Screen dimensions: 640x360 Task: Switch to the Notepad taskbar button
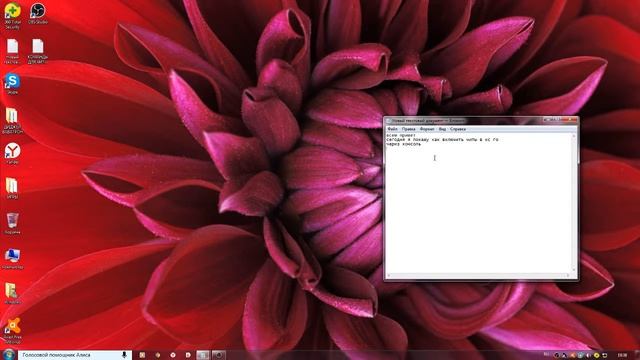pos(202,355)
